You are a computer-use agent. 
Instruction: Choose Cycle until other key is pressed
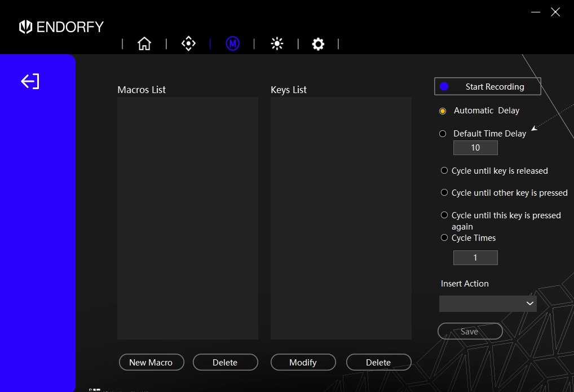[x=444, y=192]
